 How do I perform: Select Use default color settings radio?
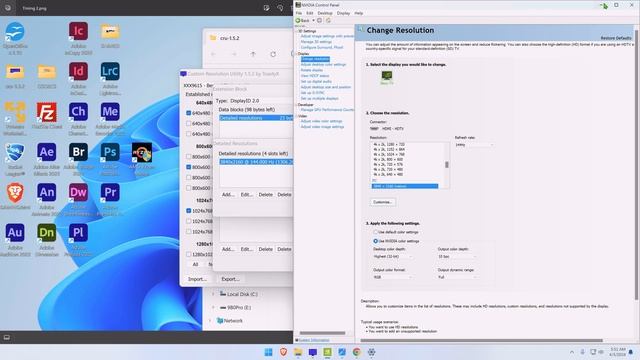coord(376,232)
